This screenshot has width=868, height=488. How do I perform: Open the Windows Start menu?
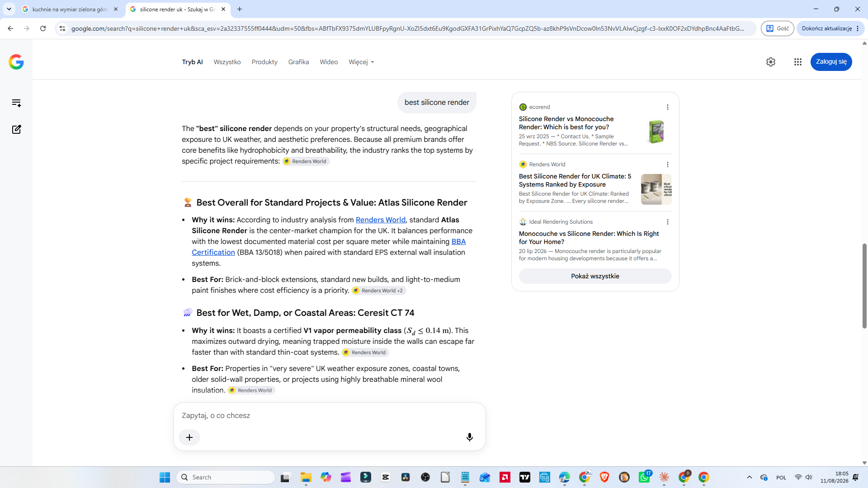[165, 477]
